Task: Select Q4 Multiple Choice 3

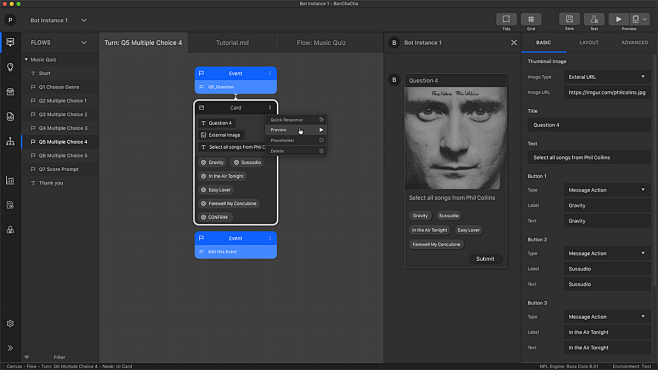Action: (x=60, y=128)
